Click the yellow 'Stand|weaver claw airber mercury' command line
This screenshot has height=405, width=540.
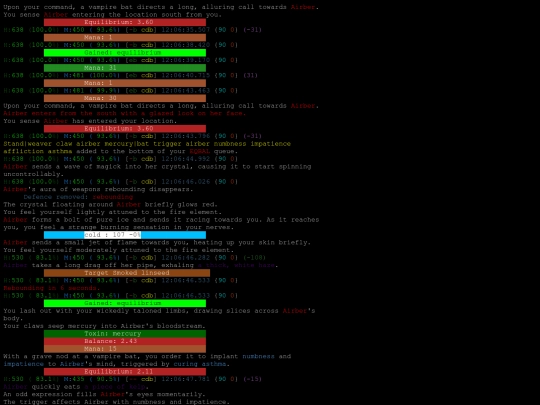pyautogui.click(x=147, y=144)
